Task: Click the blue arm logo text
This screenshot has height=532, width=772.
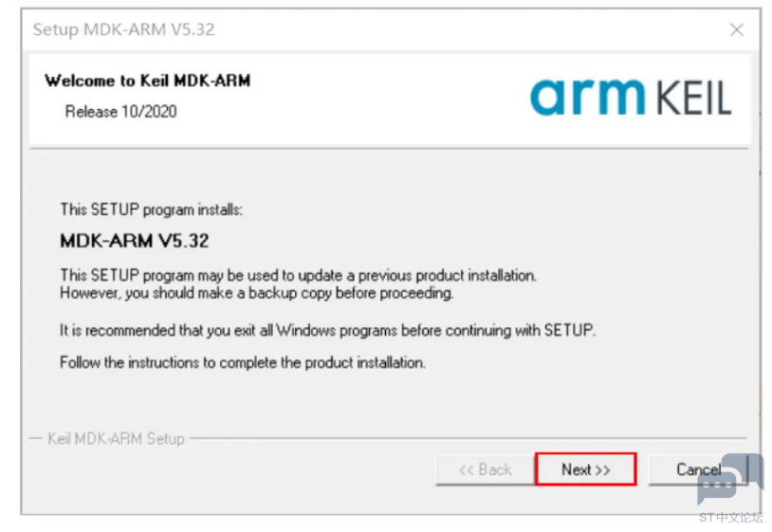Action: [587, 97]
